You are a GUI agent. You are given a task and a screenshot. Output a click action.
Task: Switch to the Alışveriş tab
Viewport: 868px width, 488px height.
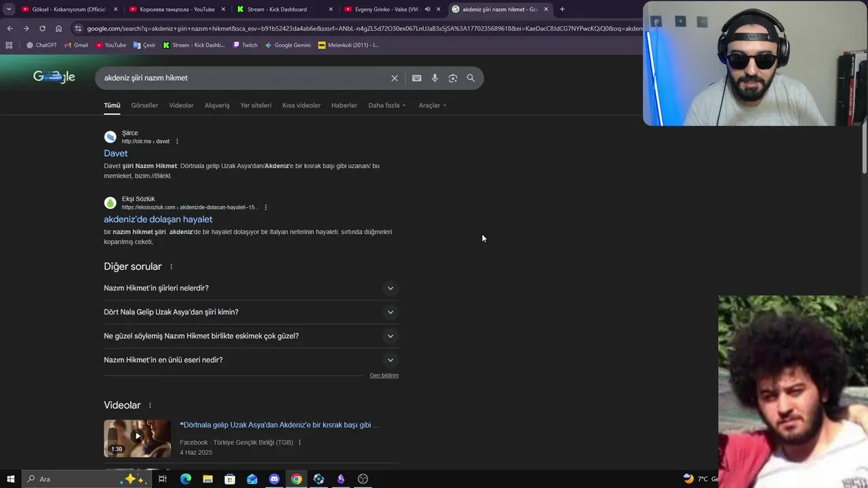(217, 106)
